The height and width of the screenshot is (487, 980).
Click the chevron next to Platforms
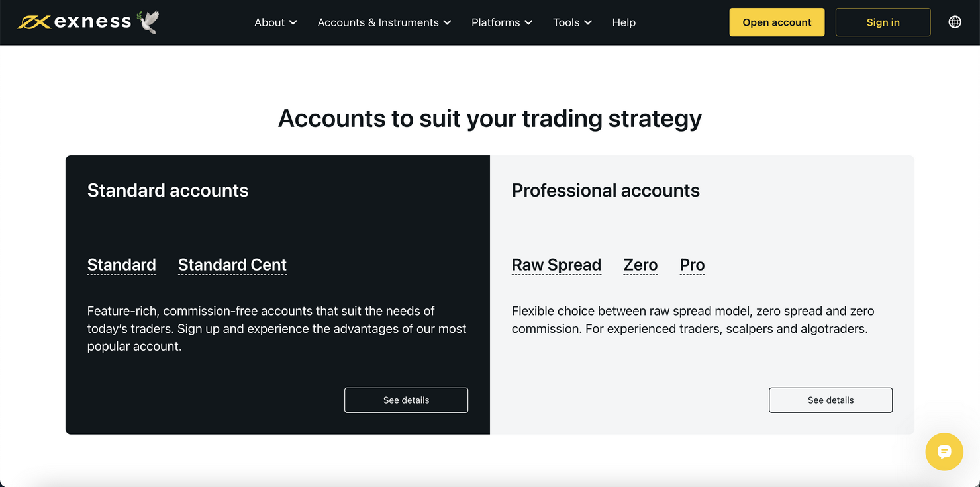[528, 22]
